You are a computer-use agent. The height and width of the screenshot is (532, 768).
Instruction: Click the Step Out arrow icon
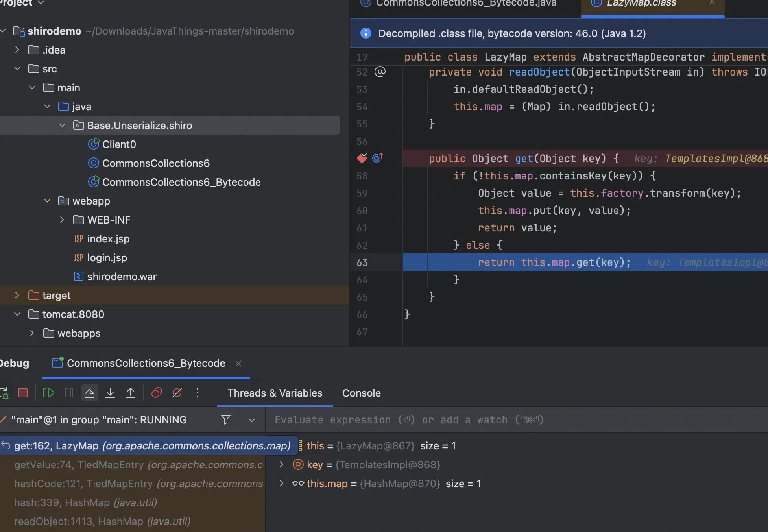(131, 393)
